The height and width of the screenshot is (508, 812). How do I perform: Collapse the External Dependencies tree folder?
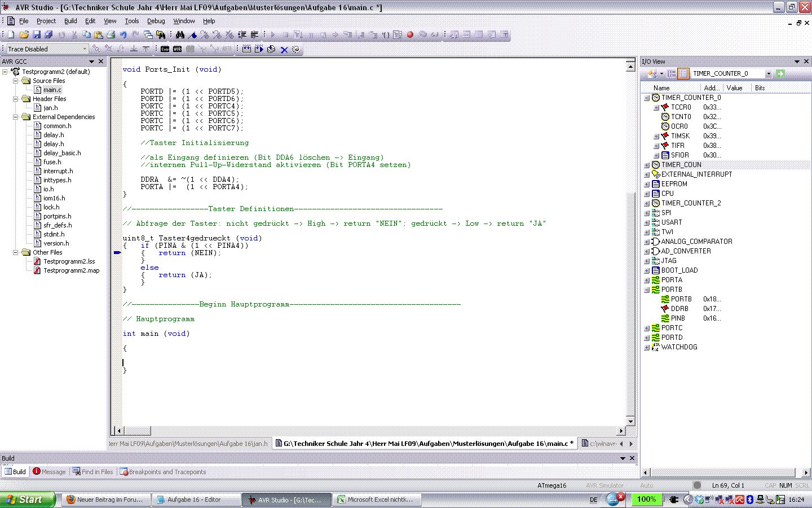[x=16, y=117]
